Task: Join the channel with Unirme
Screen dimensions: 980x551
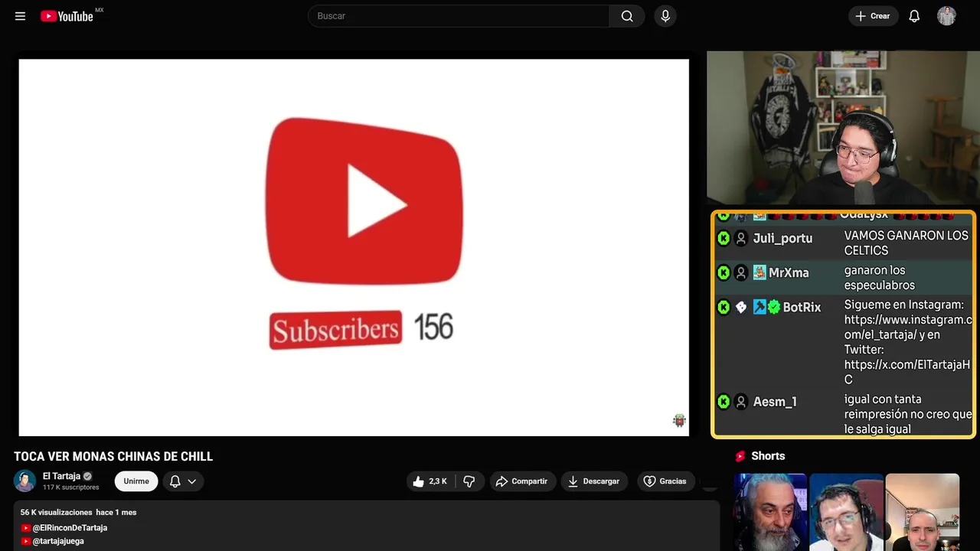Action: click(x=136, y=481)
